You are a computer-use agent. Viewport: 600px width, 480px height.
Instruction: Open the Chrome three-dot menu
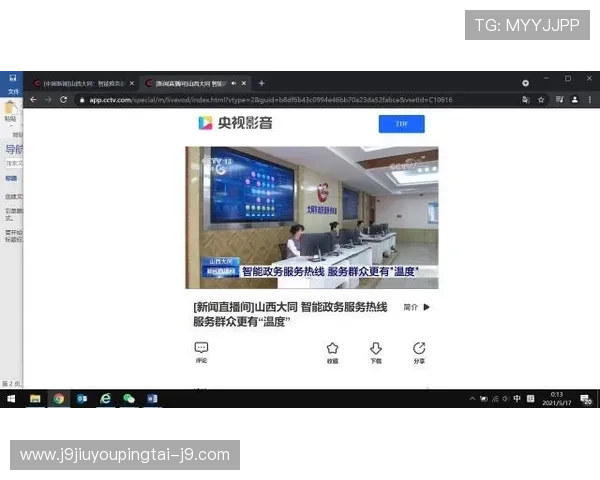coord(590,100)
